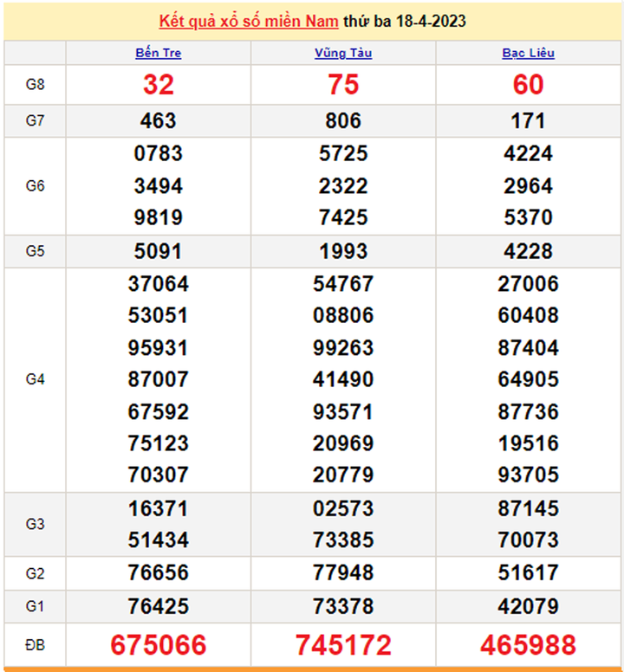Image resolution: width=624 pixels, height=672 pixels.
Task: Open the Bến Tre province link
Action: [159, 53]
